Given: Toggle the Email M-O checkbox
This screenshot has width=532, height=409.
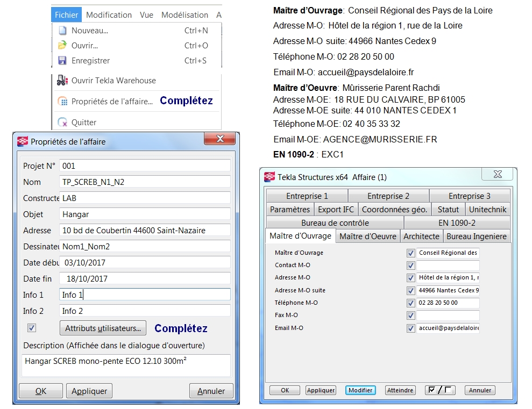Looking at the screenshot, I should (411, 328).
